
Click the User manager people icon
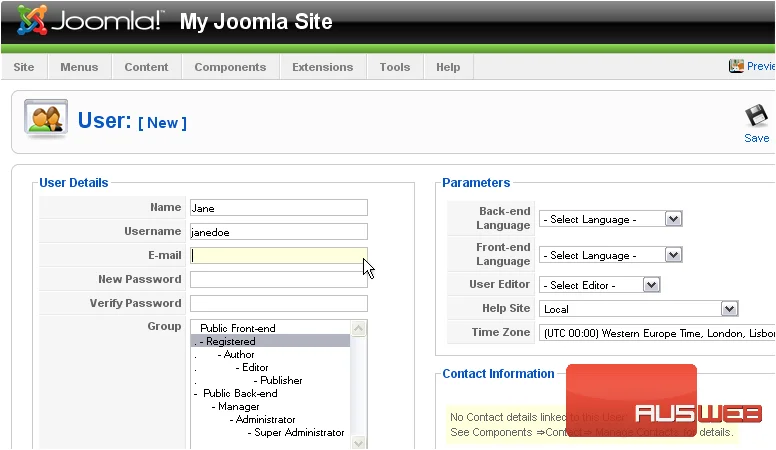tap(46, 119)
